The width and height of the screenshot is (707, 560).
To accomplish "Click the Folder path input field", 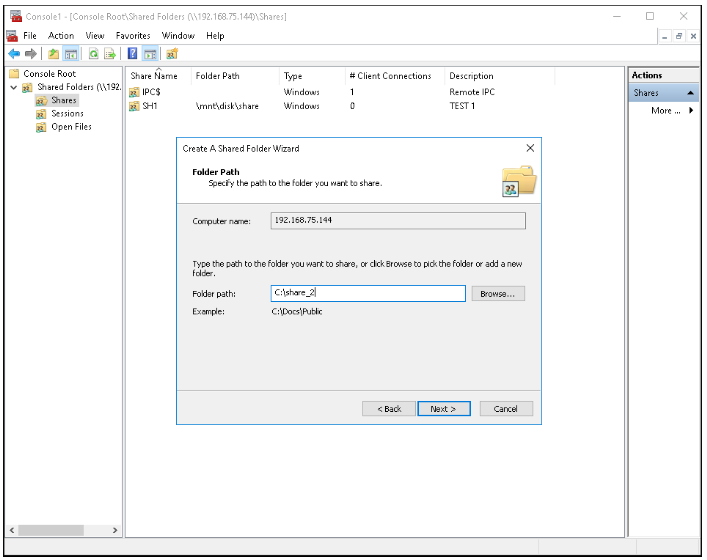I will (x=368, y=293).
